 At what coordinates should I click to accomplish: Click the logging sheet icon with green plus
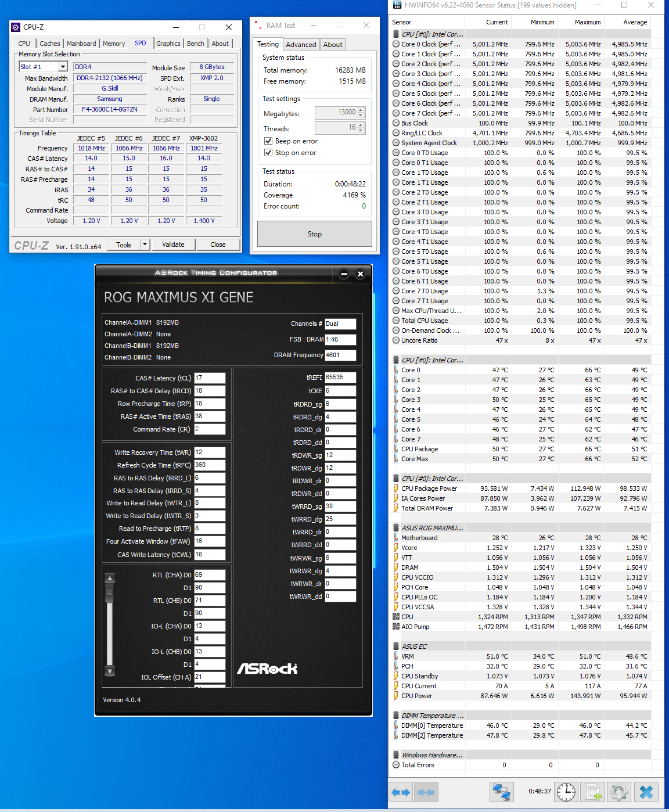coord(593,792)
